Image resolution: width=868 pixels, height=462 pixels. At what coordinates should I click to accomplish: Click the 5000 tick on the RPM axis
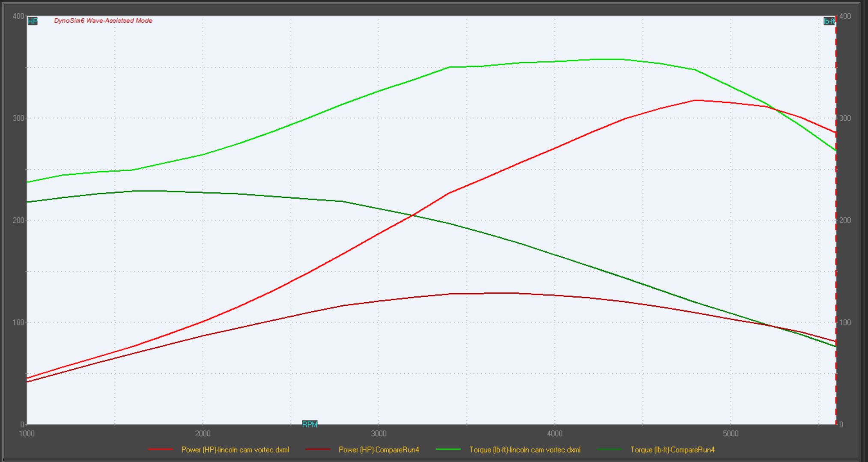(x=731, y=433)
